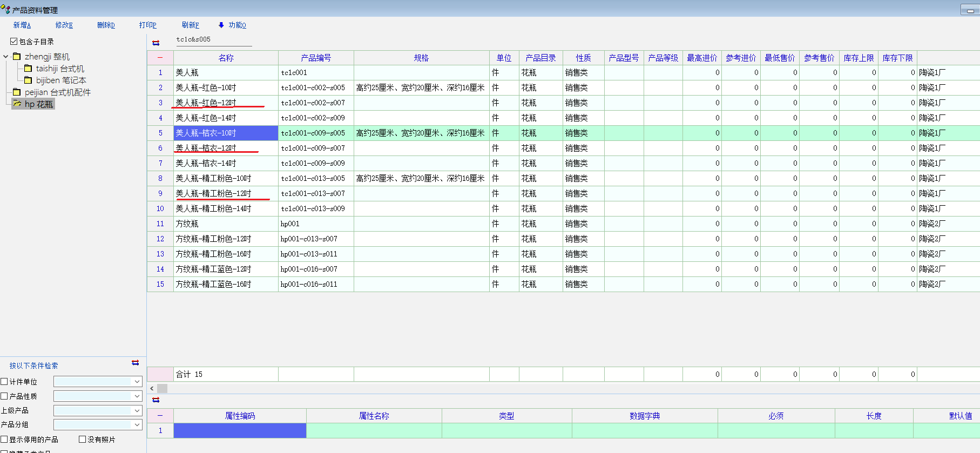
Task: Enable the 计件单位 filter checkbox
Action: 4,382
